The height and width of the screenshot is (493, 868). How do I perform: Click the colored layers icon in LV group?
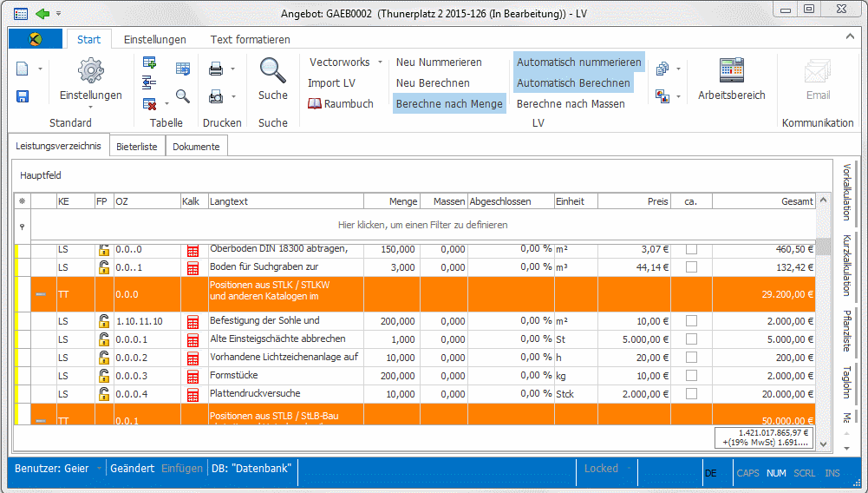(662, 96)
